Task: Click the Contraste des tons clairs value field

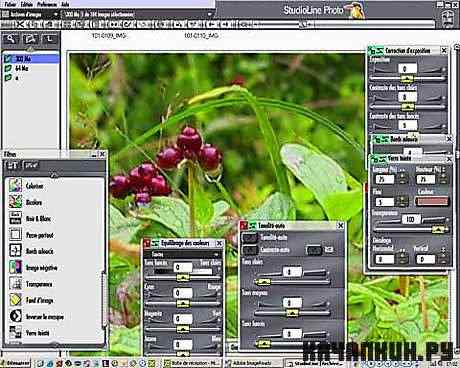Action: pyautogui.click(x=408, y=97)
